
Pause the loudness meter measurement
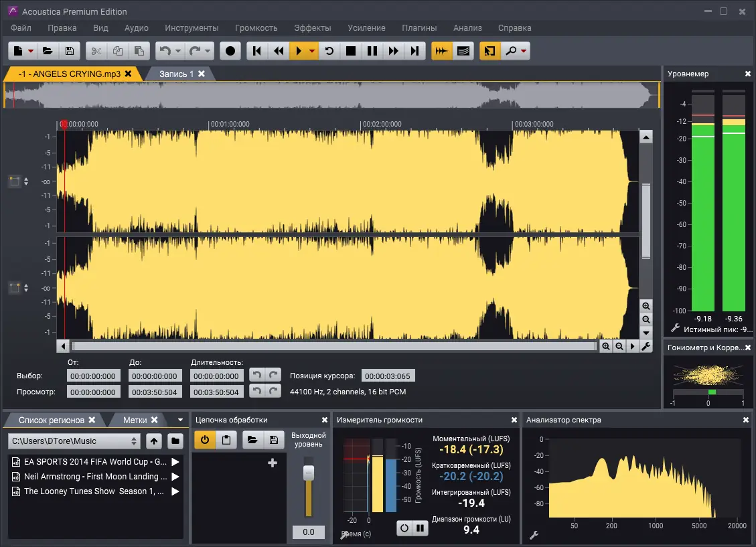420,528
